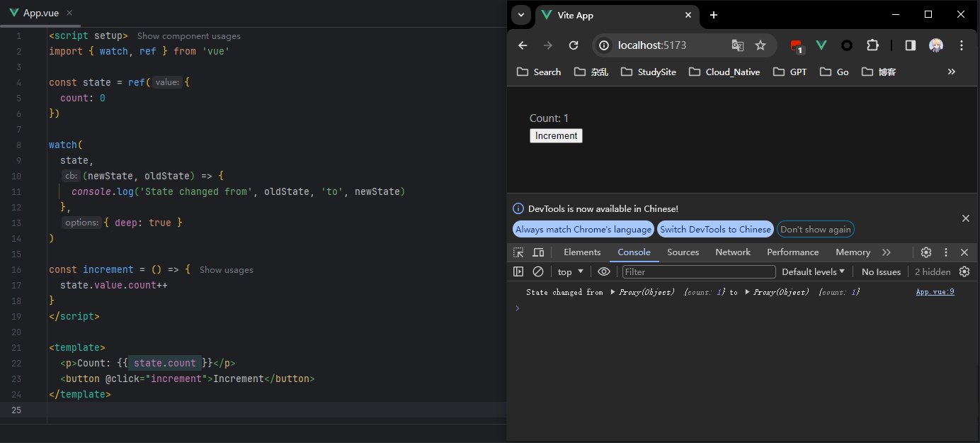The height and width of the screenshot is (443, 980).
Task: Activate the inspect element picker icon
Action: click(x=518, y=252)
